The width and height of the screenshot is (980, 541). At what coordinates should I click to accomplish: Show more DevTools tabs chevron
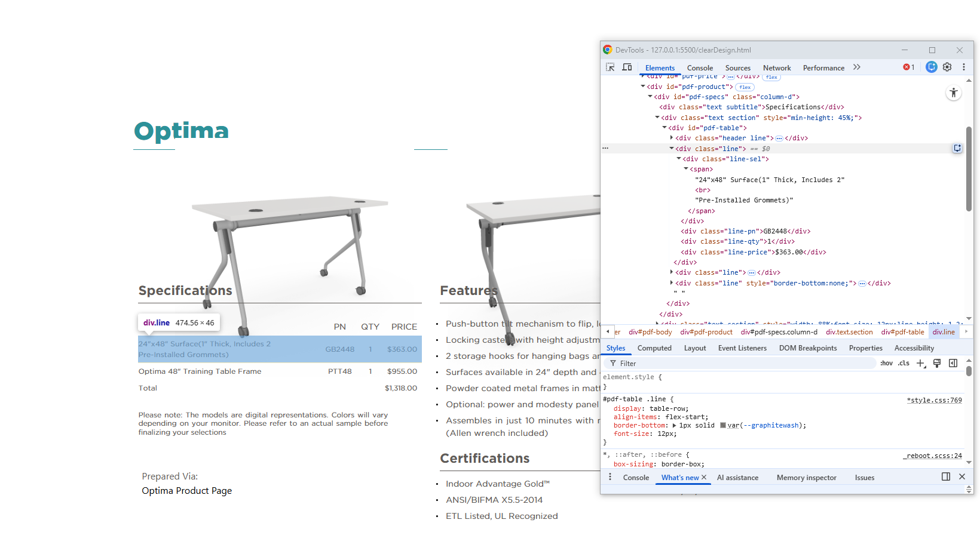(x=857, y=67)
